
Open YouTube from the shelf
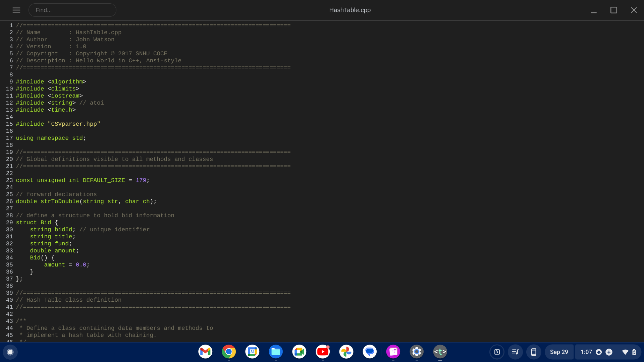323,352
